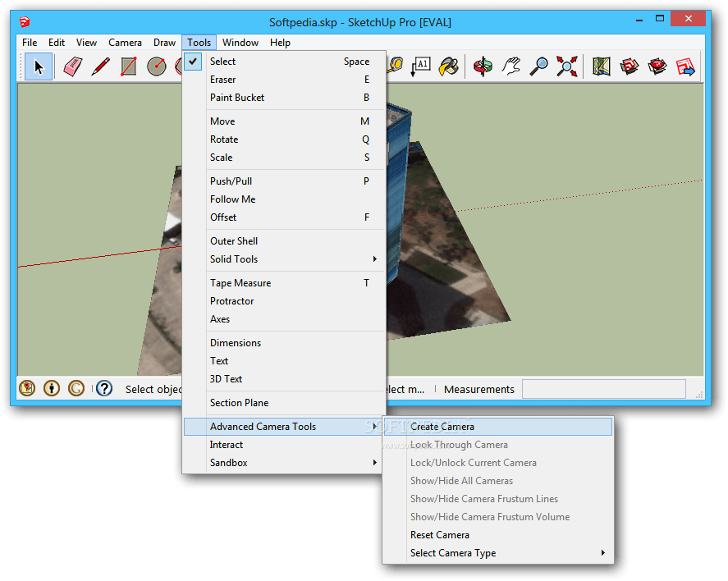Click the geo-location status bar icon
This screenshot has width=728, height=581.
[x=27, y=388]
